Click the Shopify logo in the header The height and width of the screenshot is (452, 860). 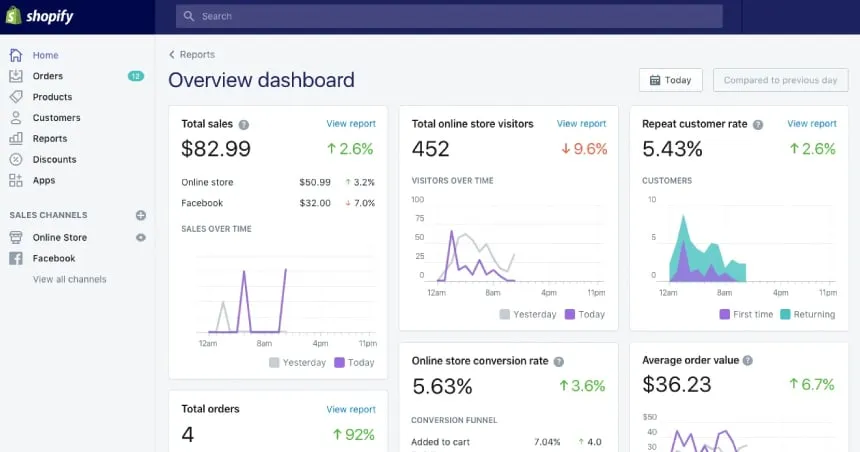41,17
